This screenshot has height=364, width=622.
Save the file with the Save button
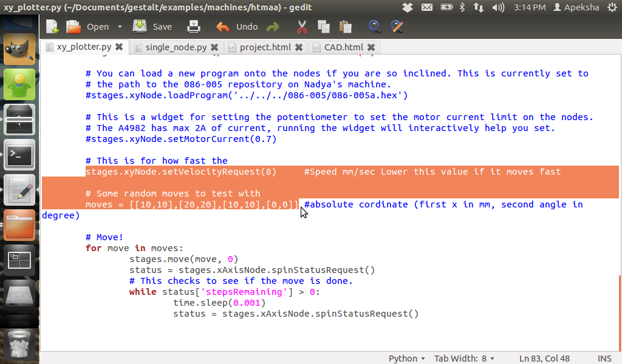click(x=152, y=27)
